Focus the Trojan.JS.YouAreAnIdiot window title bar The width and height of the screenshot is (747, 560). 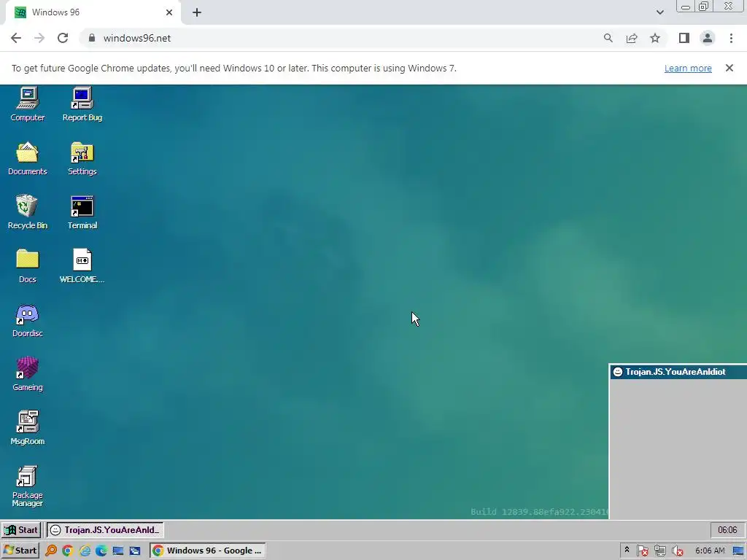click(x=678, y=372)
